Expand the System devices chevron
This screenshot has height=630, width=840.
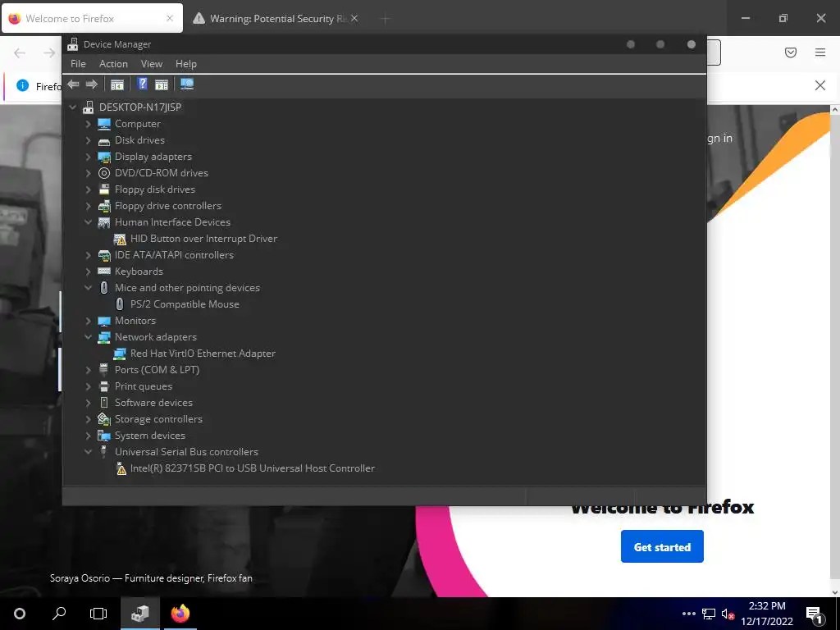point(89,436)
